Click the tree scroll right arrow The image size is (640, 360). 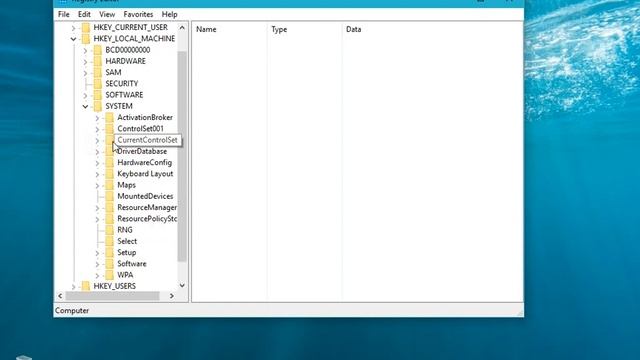[172, 296]
